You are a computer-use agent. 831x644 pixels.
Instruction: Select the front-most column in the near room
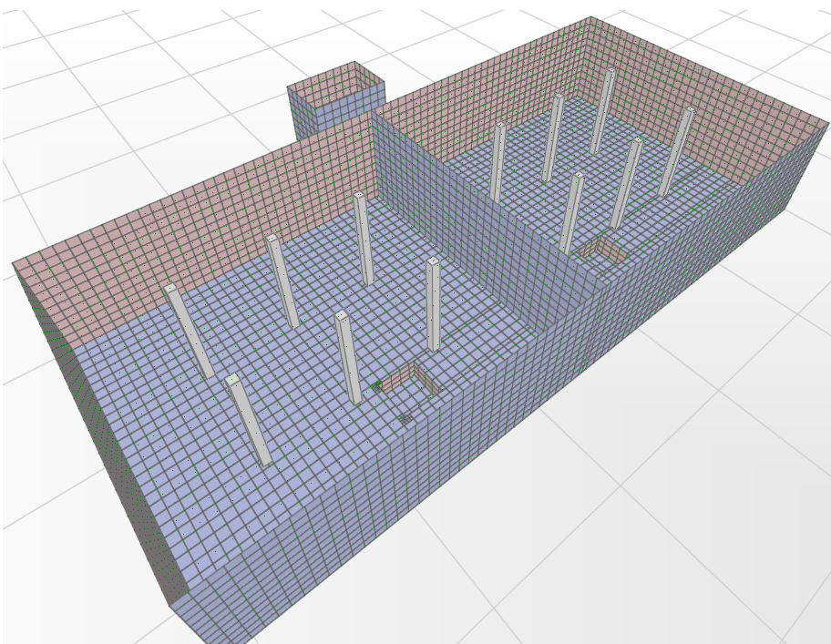[x=248, y=419]
